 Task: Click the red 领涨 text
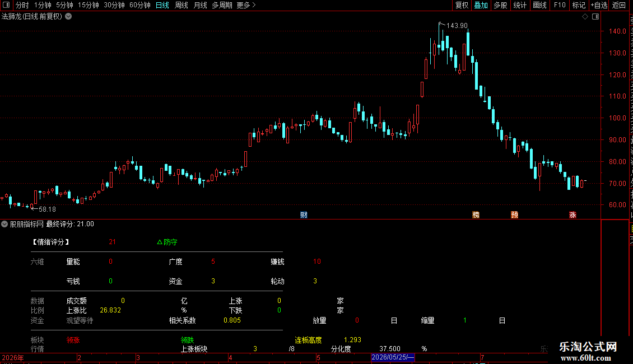(73, 340)
